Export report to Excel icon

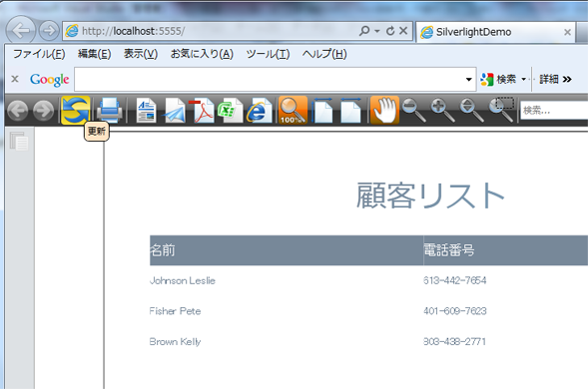tap(230, 110)
